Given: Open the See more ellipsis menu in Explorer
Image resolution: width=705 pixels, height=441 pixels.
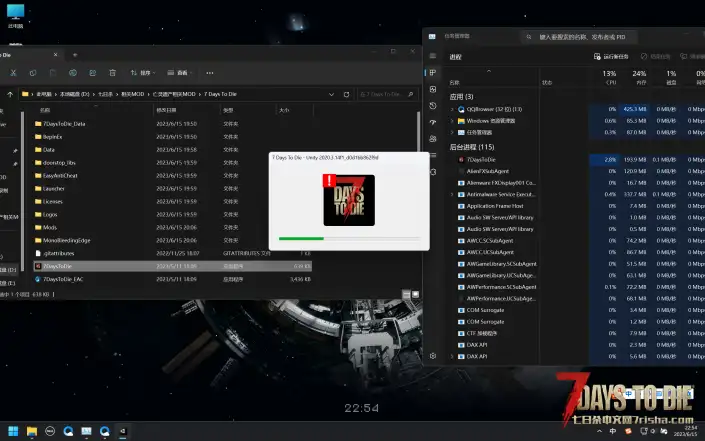Looking at the screenshot, I should click(x=210, y=73).
